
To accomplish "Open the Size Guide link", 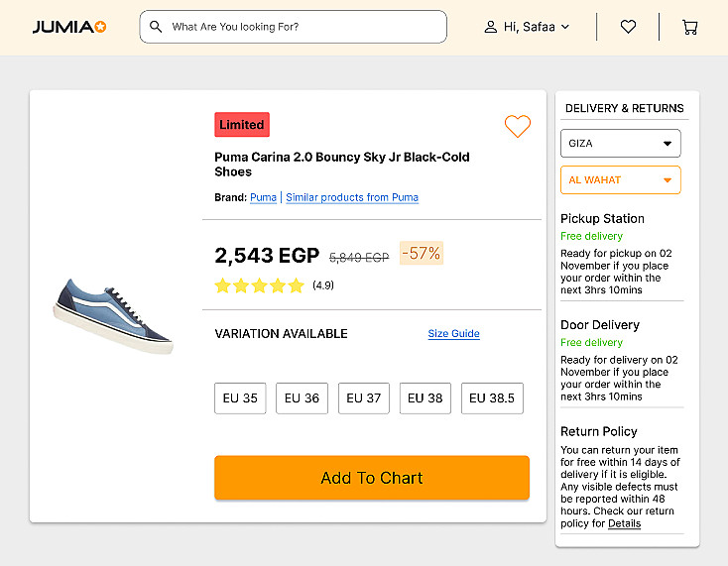I will (453, 334).
